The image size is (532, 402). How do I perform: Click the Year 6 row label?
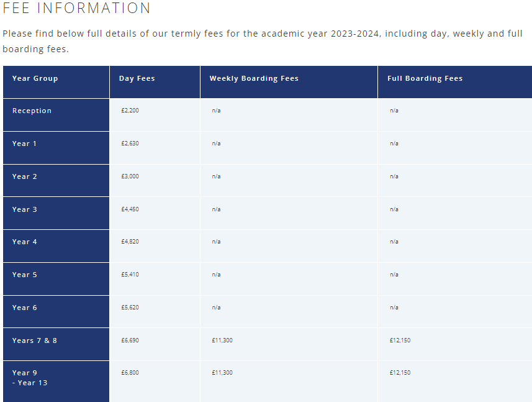coord(24,308)
